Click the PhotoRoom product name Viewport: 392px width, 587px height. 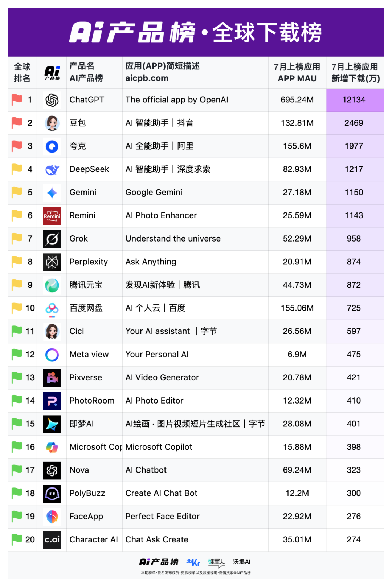pyautogui.click(x=92, y=401)
